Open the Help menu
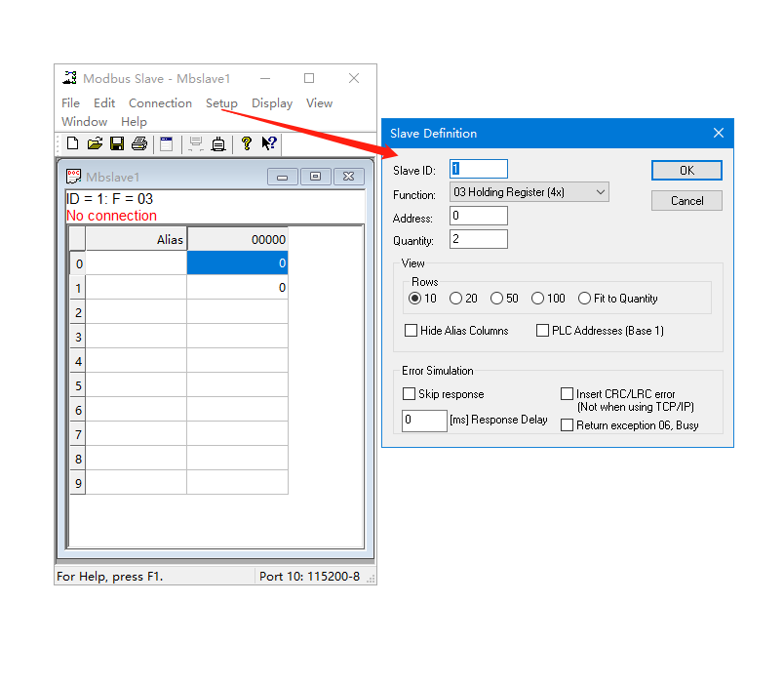Screen dimensions: 784x684 [x=134, y=122]
